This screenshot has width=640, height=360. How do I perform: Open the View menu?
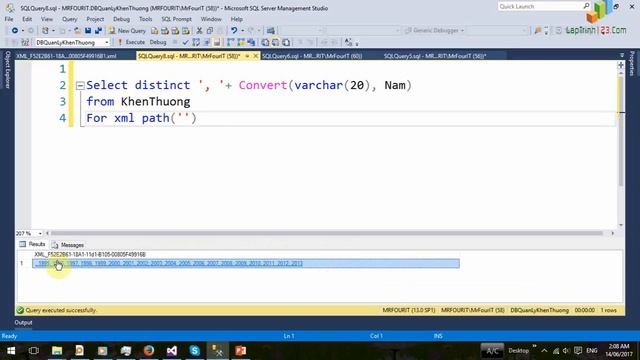click(x=47, y=19)
